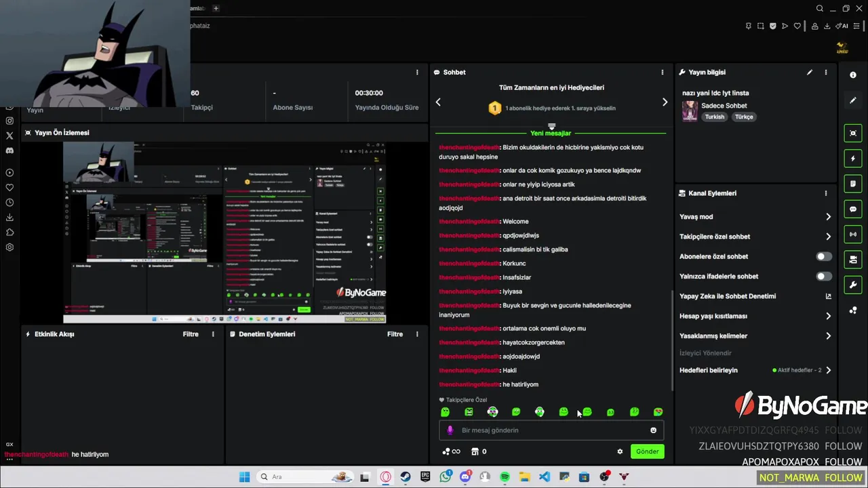868x488 pixels.
Task: Toggle the stream preview widget icon
Action: pos(853,133)
